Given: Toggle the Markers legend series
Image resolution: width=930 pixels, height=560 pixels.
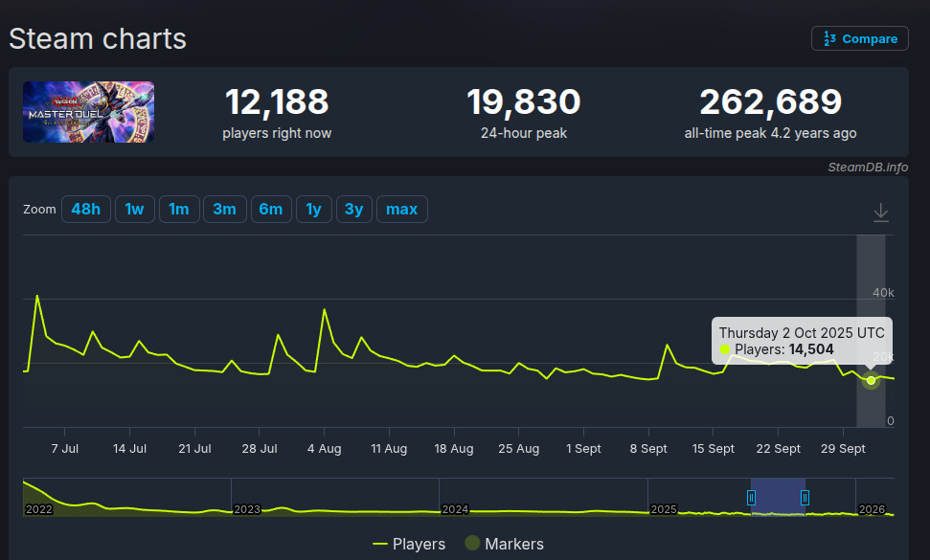Looking at the screenshot, I should [504, 544].
